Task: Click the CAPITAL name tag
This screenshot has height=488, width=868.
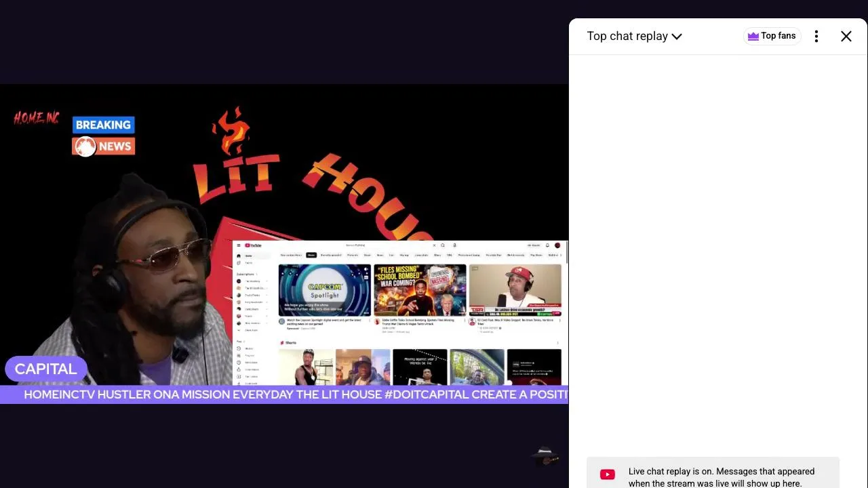Action: coord(45,369)
